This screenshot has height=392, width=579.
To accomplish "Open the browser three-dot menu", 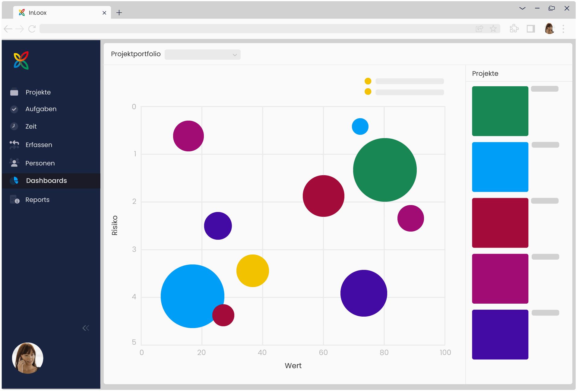I will [x=563, y=29].
